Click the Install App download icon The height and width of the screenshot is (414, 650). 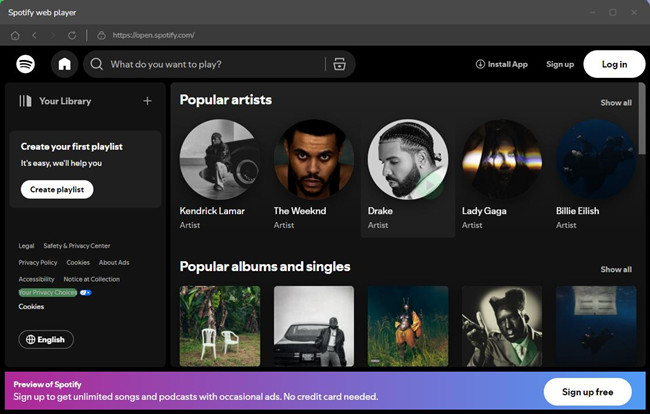[x=480, y=64]
